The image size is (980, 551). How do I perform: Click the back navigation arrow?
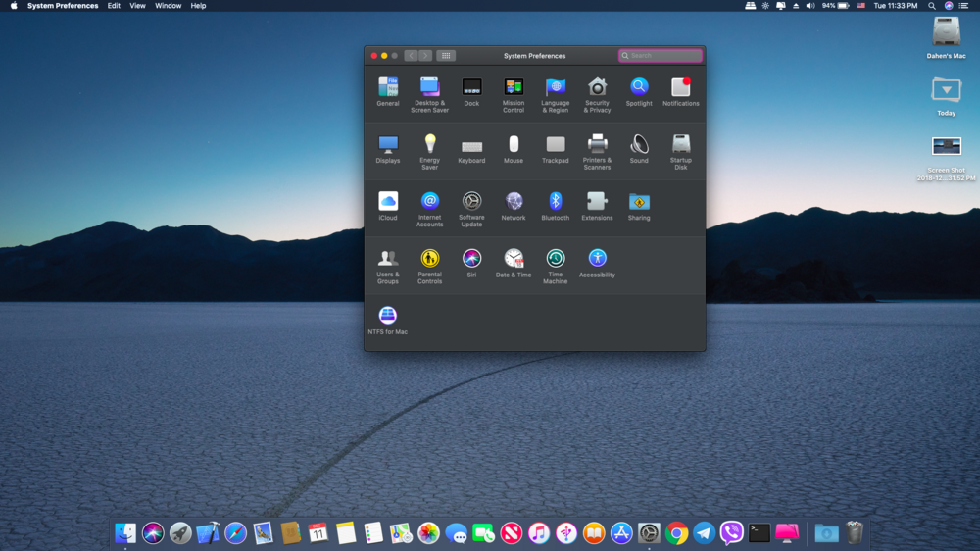click(x=412, y=56)
